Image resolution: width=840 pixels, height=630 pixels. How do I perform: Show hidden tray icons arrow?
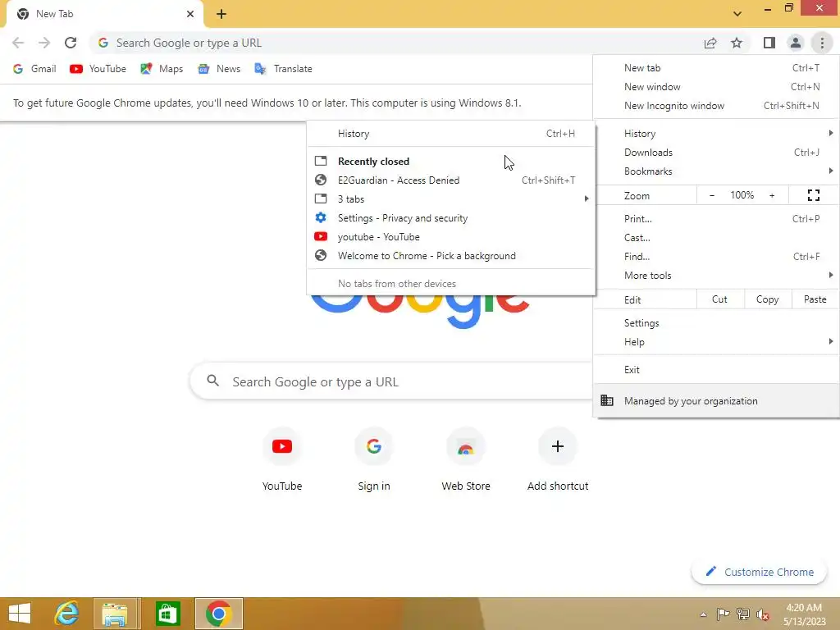point(703,614)
